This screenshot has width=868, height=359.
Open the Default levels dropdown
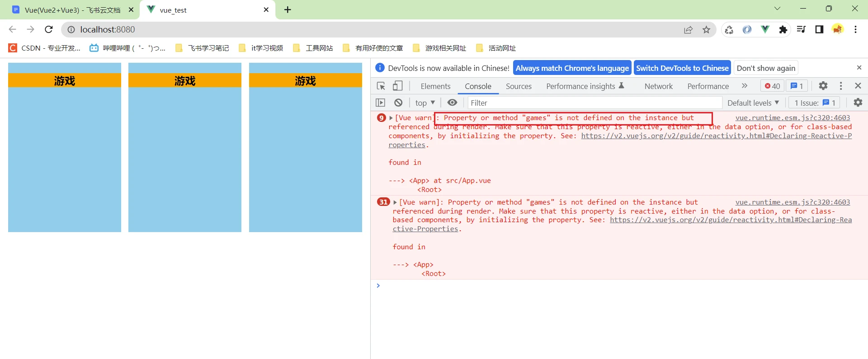753,103
